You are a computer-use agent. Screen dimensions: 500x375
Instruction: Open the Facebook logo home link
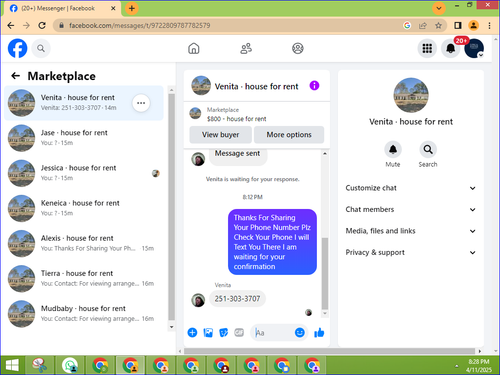point(17,48)
